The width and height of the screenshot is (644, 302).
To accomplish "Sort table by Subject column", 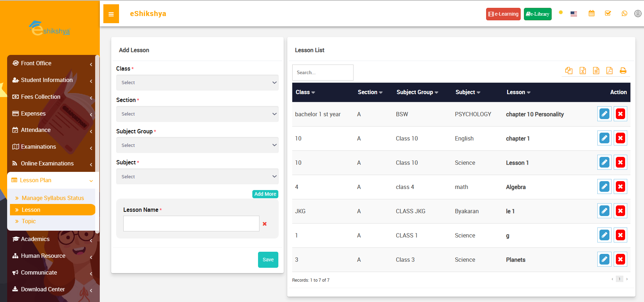I will click(468, 92).
